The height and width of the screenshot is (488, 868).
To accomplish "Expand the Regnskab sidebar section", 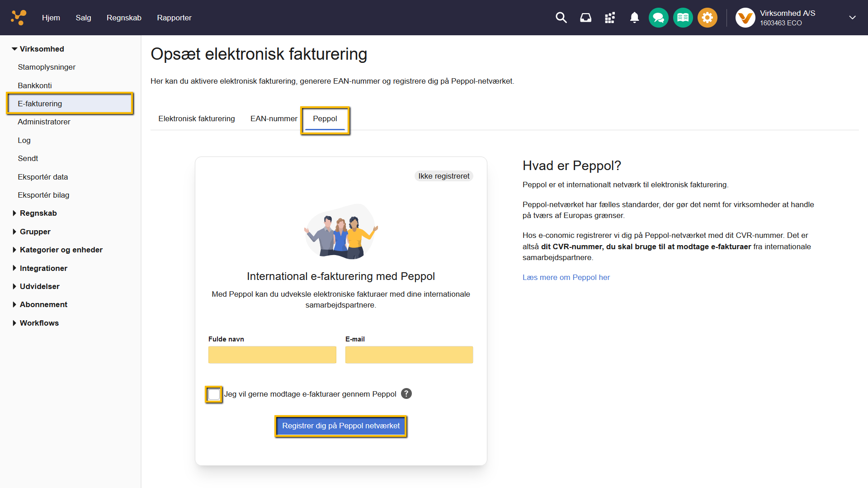I will pos(38,213).
